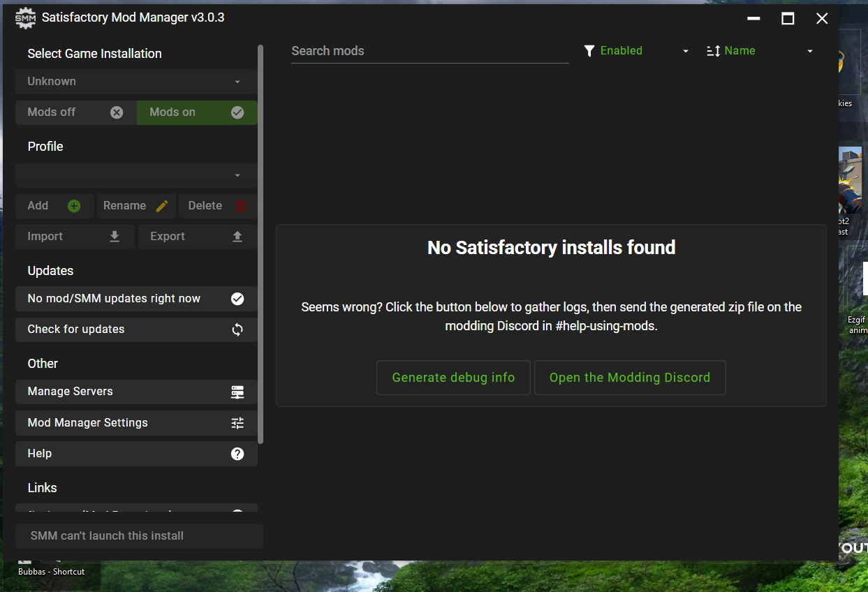
Task: Click the left sidebar scrollbar
Action: 260,244
